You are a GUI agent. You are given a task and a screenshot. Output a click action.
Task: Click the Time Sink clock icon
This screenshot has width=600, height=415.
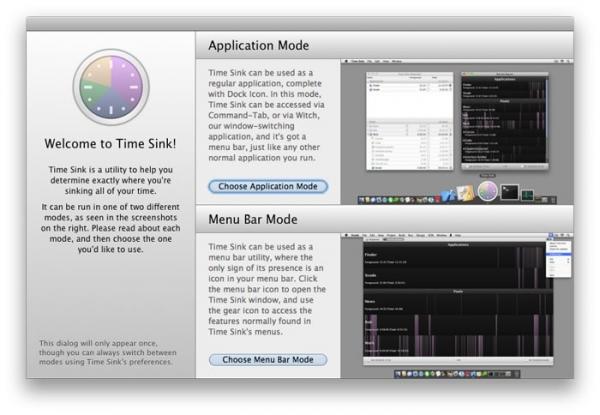[x=111, y=87]
